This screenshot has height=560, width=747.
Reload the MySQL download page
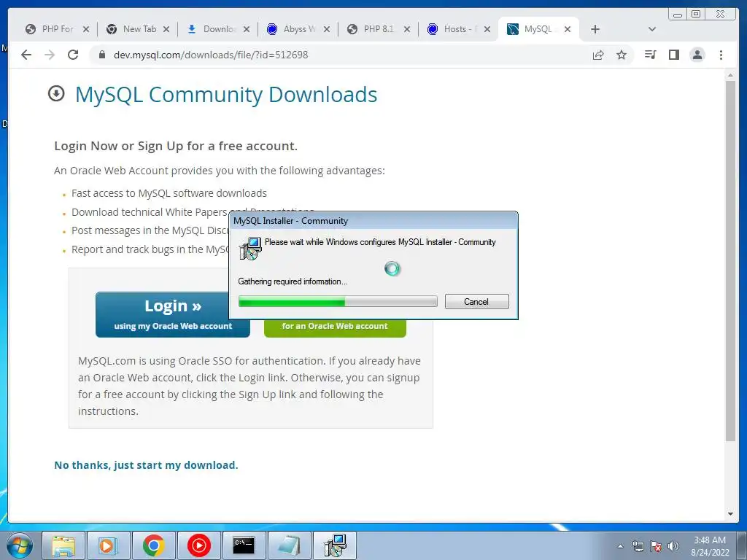pos(73,55)
